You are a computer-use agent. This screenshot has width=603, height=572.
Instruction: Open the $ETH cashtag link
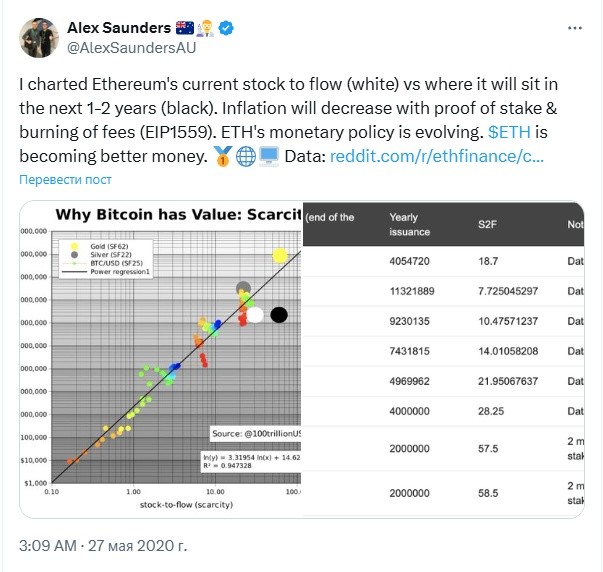509,132
